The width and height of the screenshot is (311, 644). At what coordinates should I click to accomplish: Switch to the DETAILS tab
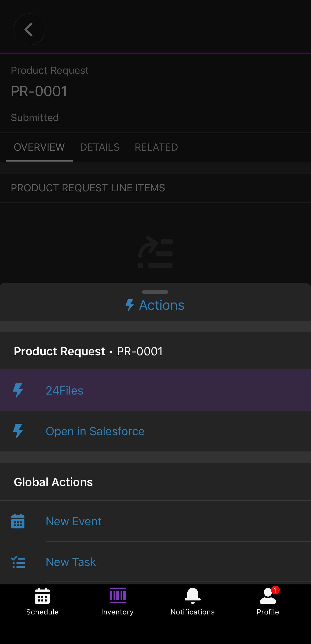coord(100,147)
